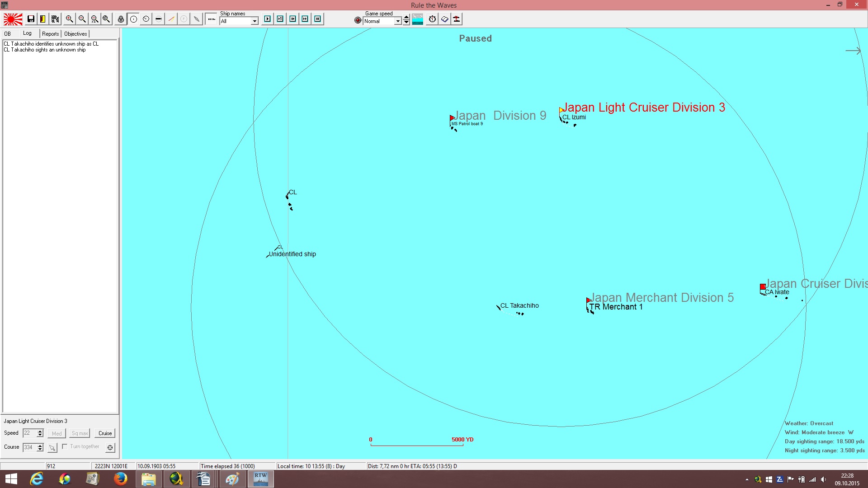This screenshot has width=868, height=488.
Task: Zoom in with the plus magnifier
Action: (x=69, y=19)
